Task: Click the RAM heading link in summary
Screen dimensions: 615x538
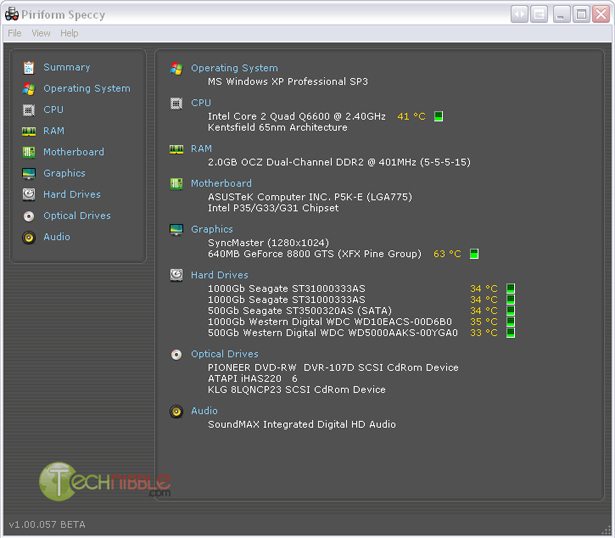Action: pos(201,149)
